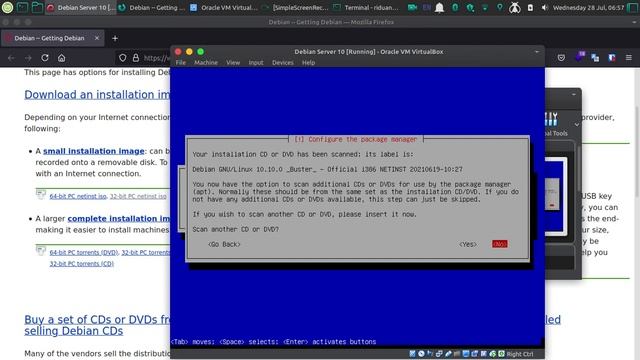The width and height of the screenshot is (640, 360).
Task: Open Firefox hamburger application menu
Action: point(629,58)
